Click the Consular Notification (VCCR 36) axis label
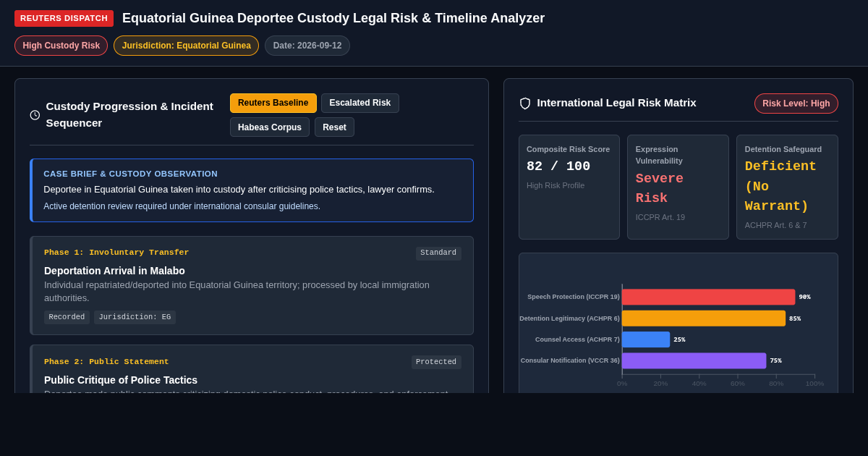 pos(570,360)
